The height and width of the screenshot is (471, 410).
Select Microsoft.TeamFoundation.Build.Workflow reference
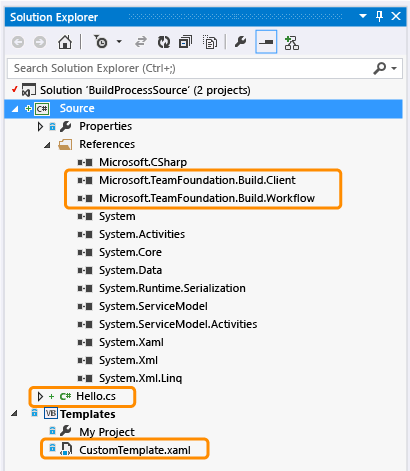point(206,198)
